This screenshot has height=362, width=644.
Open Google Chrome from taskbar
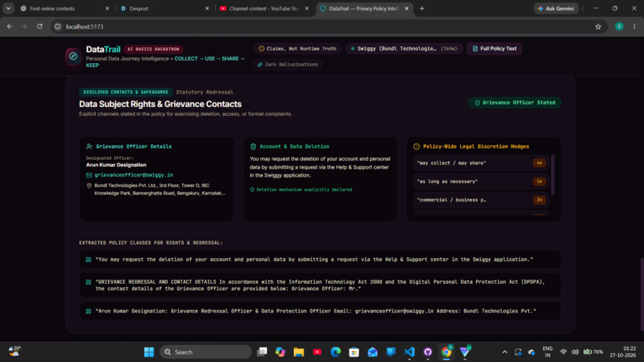pyautogui.click(x=446, y=352)
